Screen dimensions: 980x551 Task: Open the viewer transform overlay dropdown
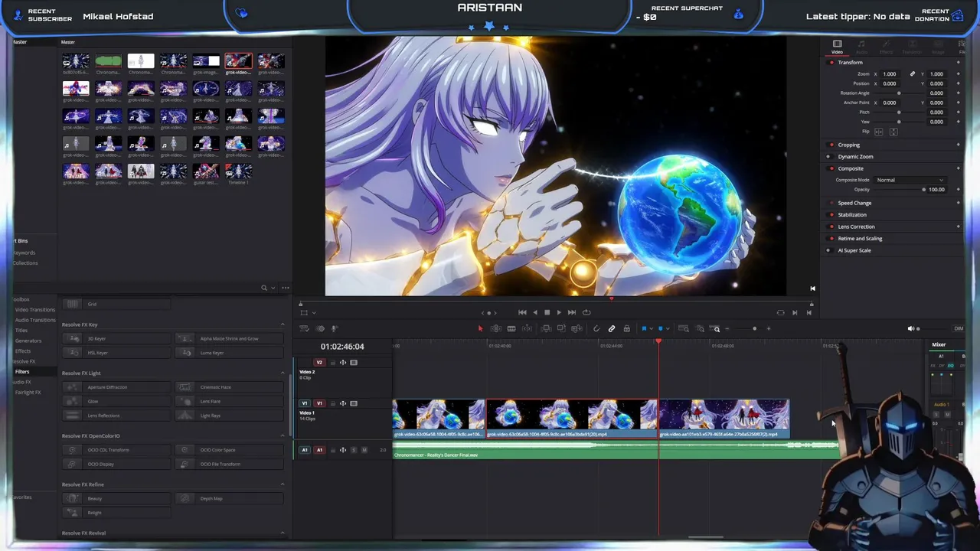(314, 312)
